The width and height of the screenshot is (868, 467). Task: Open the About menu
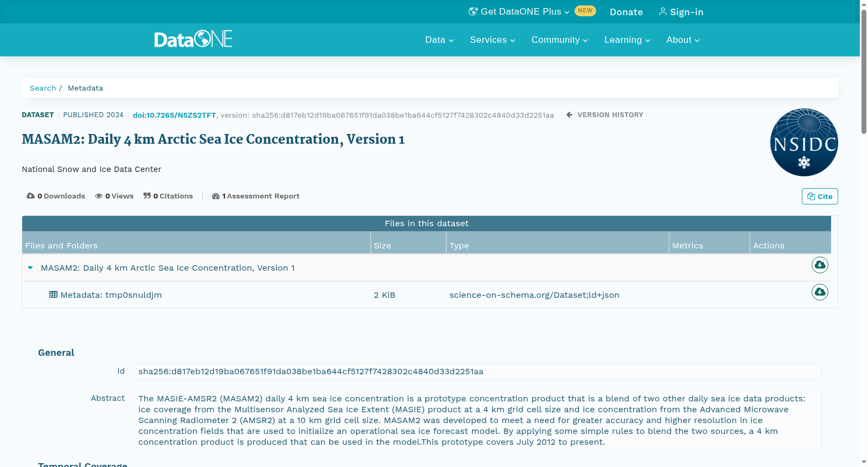click(x=683, y=40)
